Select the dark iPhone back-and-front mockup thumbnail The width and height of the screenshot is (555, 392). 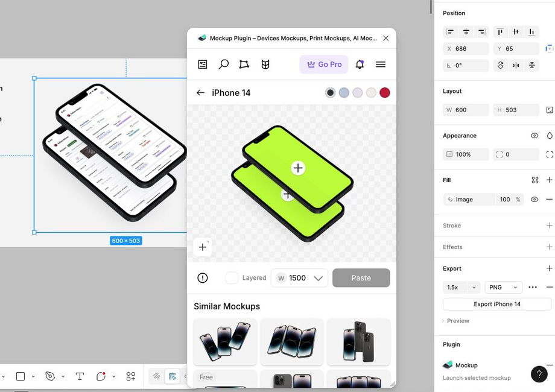(x=358, y=341)
